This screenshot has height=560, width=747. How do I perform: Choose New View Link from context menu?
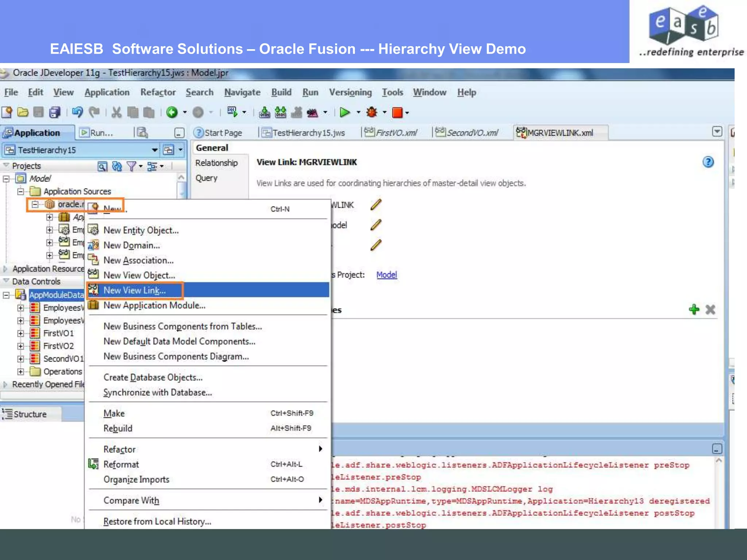click(x=208, y=290)
